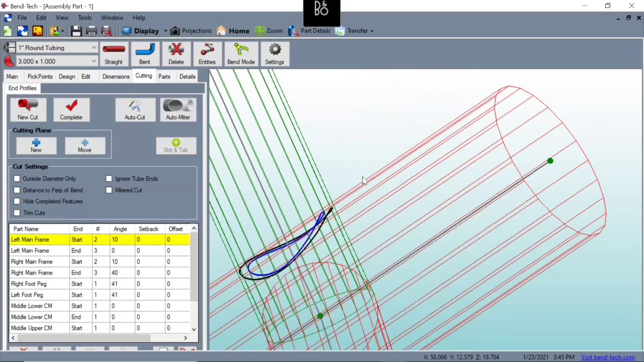The image size is (644, 362).
Task: Open the Entities tool
Action: [x=207, y=54]
